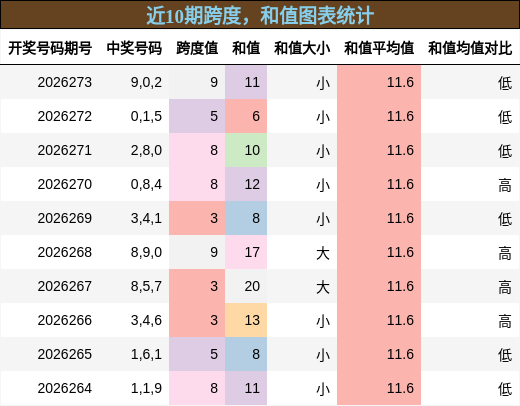Click sum value 8 in row 2026269
Screen dimensions: 520x406
pyautogui.click(x=246, y=218)
